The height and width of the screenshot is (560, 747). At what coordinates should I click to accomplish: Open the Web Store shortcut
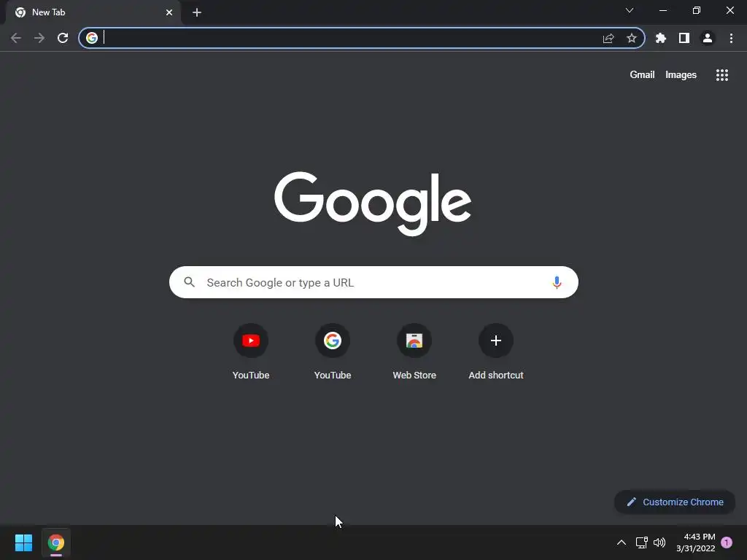coord(414,341)
